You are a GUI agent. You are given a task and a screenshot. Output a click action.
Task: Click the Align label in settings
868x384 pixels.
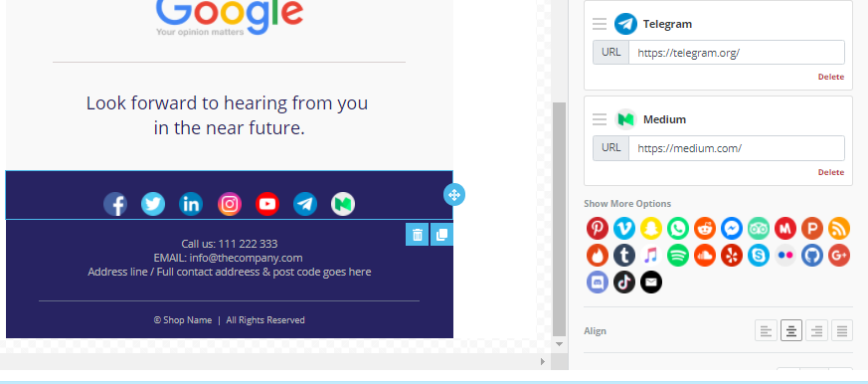pyautogui.click(x=596, y=331)
